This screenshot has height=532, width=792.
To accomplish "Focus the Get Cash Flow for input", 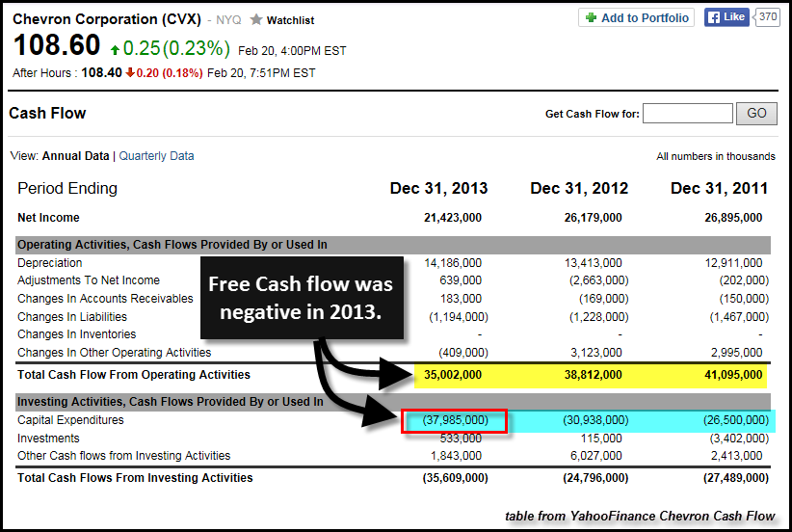I will click(x=687, y=113).
